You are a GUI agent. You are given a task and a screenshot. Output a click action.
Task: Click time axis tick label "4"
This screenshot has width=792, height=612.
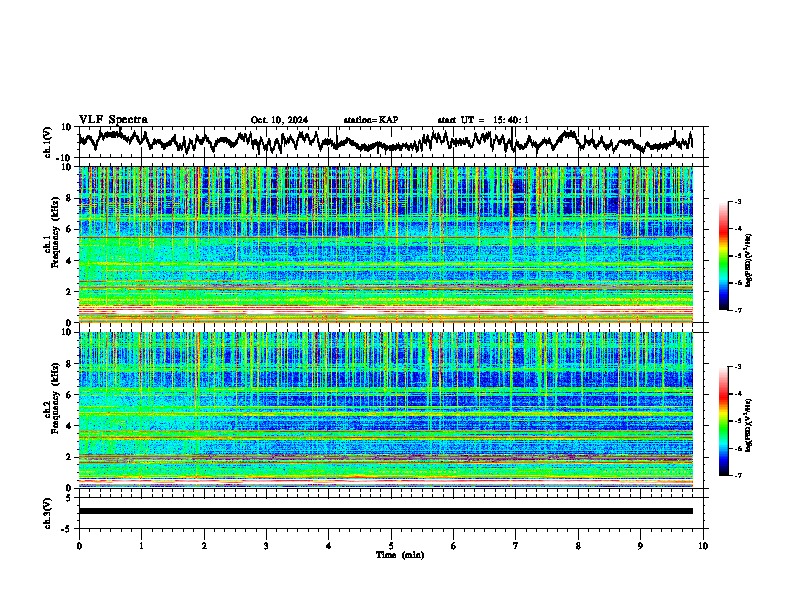(329, 546)
